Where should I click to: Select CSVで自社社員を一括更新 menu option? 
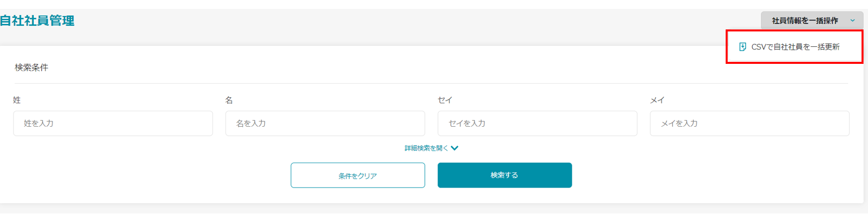(x=795, y=47)
